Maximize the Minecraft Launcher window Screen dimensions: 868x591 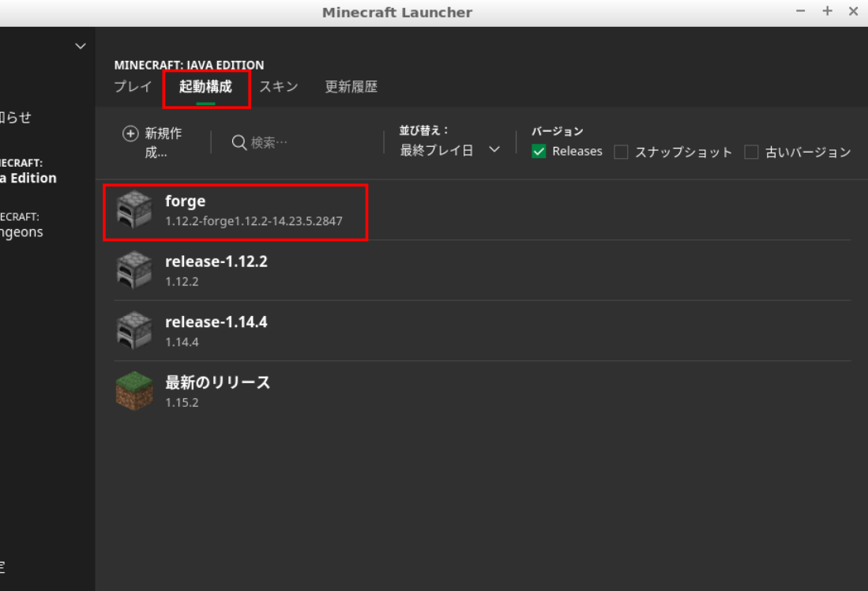coord(827,11)
